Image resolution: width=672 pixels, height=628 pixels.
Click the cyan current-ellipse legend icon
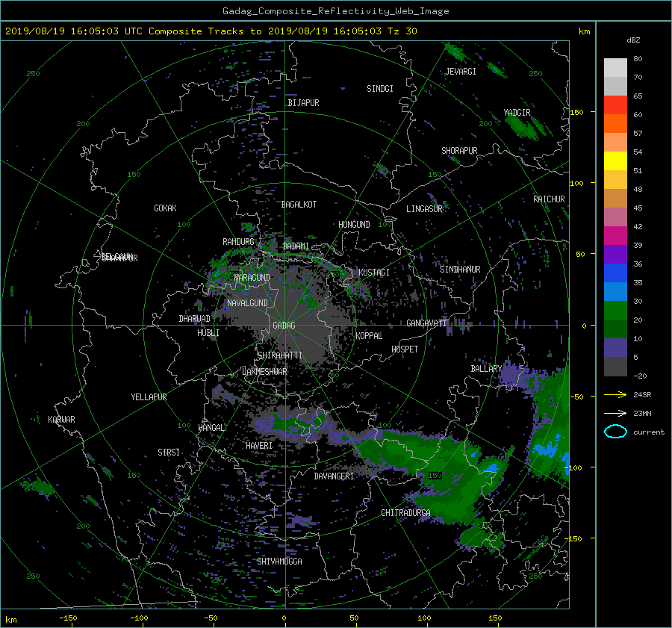coord(615,432)
